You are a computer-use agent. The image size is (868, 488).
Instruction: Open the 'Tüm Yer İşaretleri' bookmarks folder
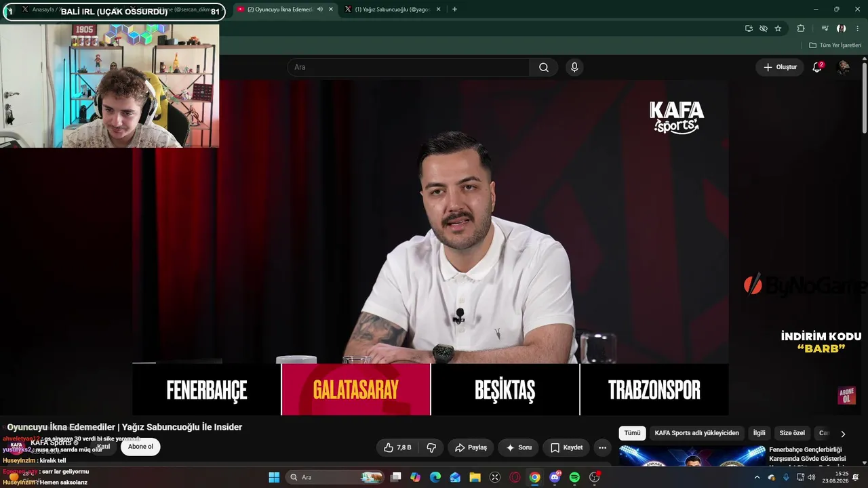835,45
